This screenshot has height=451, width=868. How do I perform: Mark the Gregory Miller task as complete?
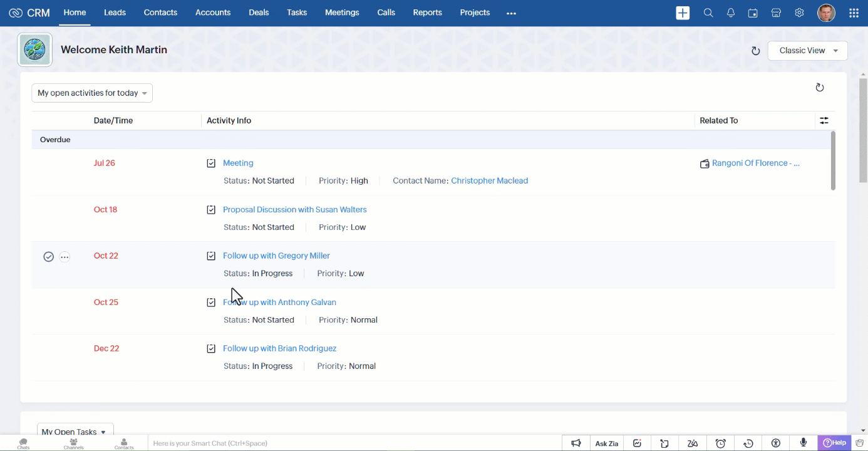[x=49, y=256]
